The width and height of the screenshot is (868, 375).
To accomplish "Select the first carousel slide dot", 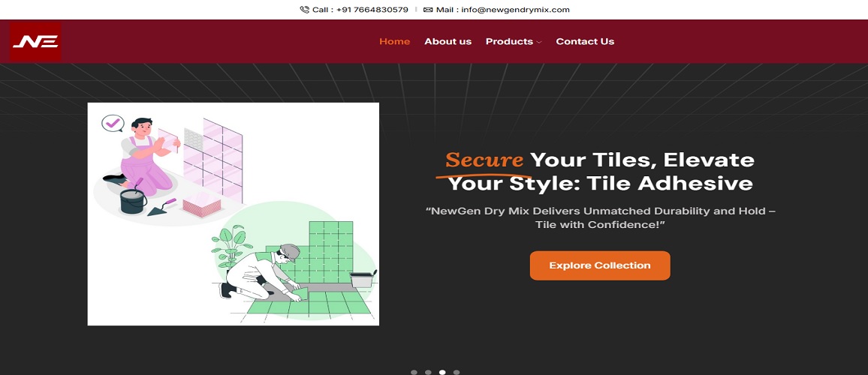I will point(414,372).
